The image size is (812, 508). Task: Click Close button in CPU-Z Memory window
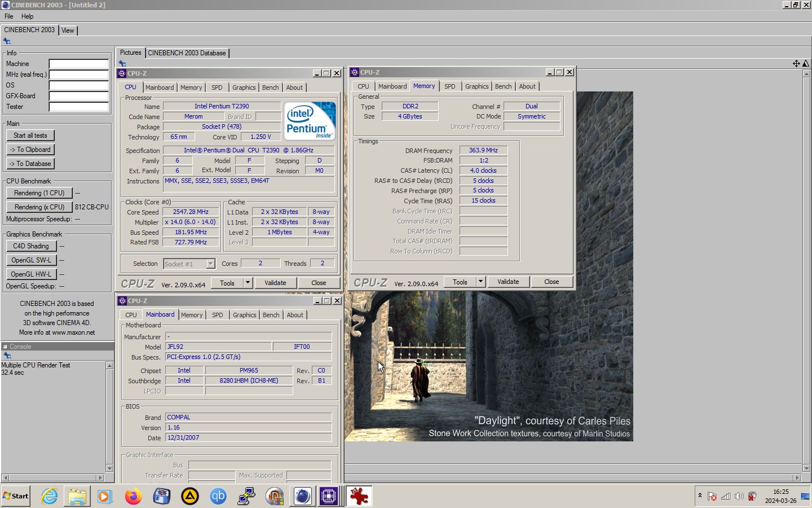tap(551, 282)
